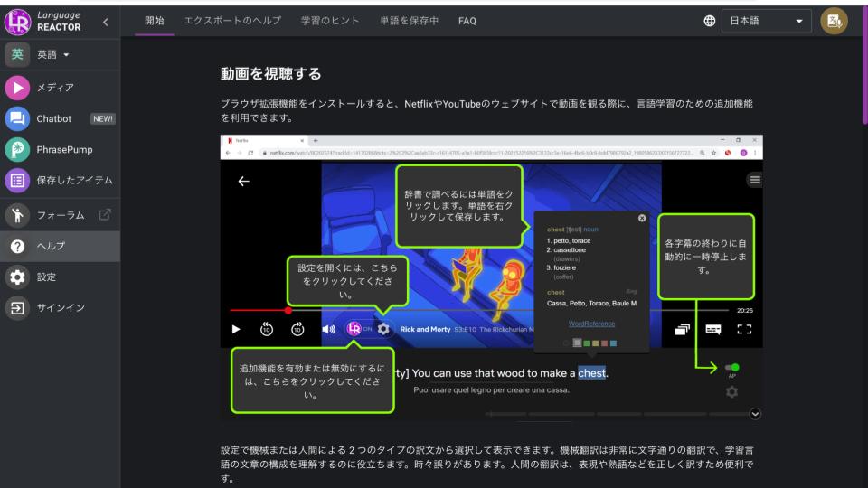The width and height of the screenshot is (868, 488).
Task: Click the player gear icon in tutorial image
Action: pyautogui.click(x=383, y=329)
